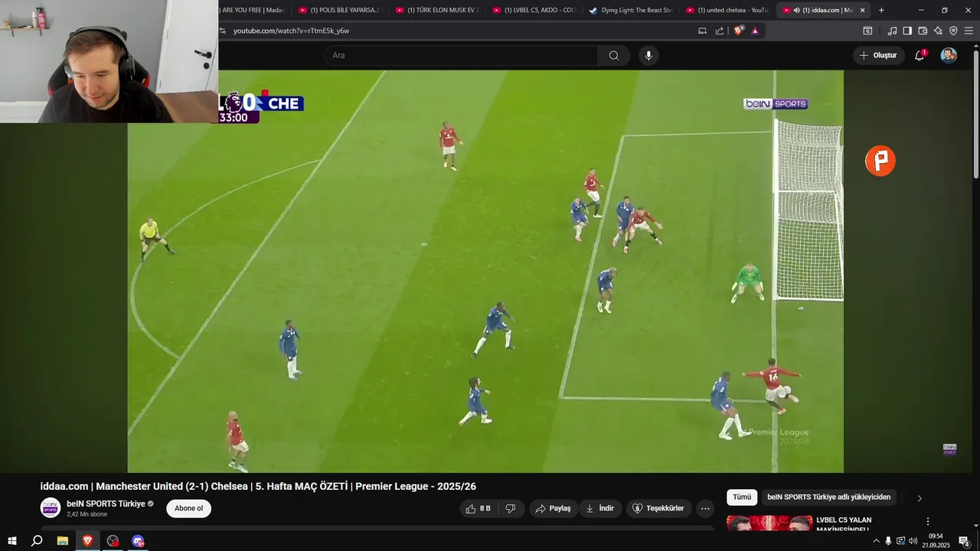Open Brave playlist music note icon
980x551 pixels.
[x=892, y=31]
